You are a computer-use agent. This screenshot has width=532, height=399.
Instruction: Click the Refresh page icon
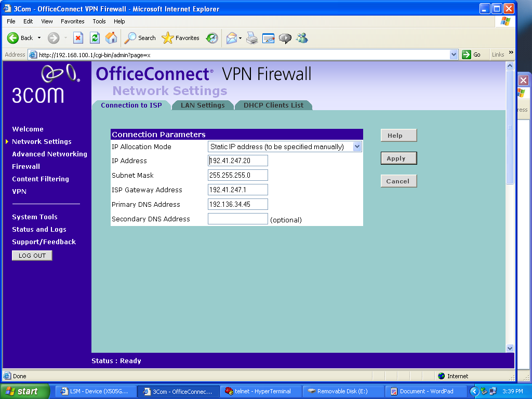[x=95, y=38]
